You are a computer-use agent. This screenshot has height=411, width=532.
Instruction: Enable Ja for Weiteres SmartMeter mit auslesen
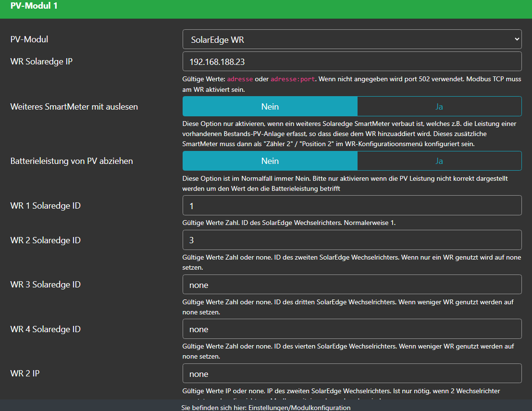point(439,107)
